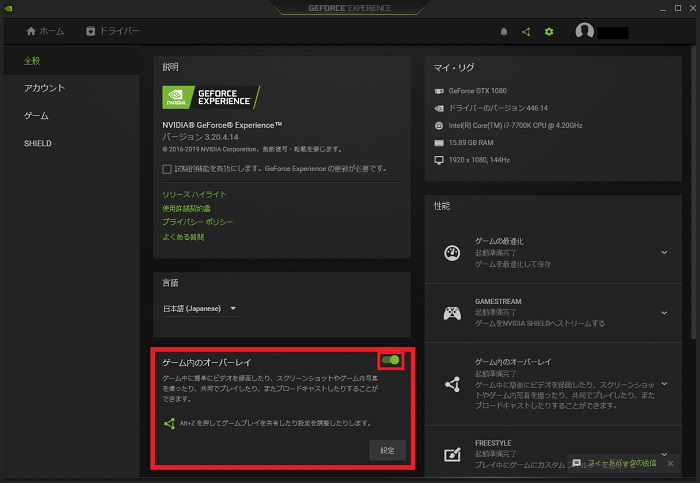Open the notifications bell icon
Screen dimensions: 700x483
pyautogui.click(x=504, y=32)
